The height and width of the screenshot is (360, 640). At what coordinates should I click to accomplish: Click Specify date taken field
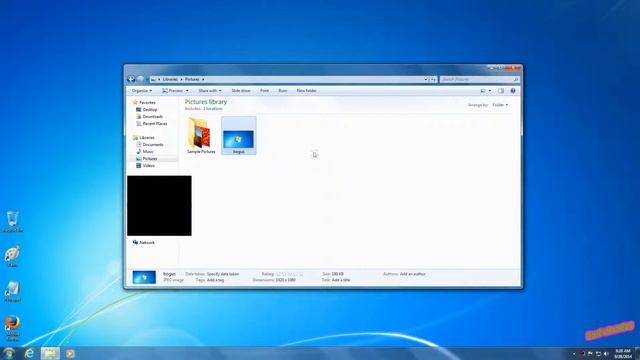(223, 274)
